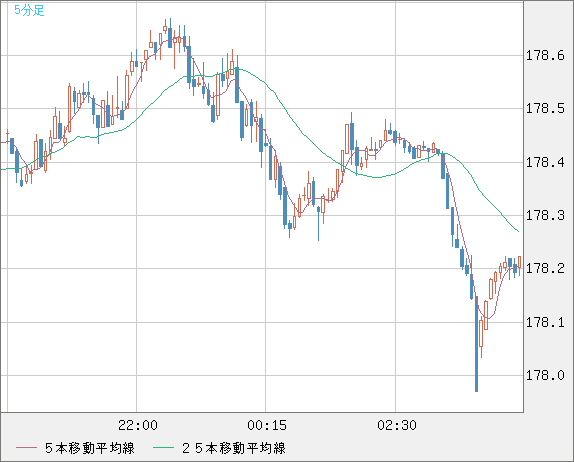
Task: Click the 178.6 price axis label
Action: point(545,56)
